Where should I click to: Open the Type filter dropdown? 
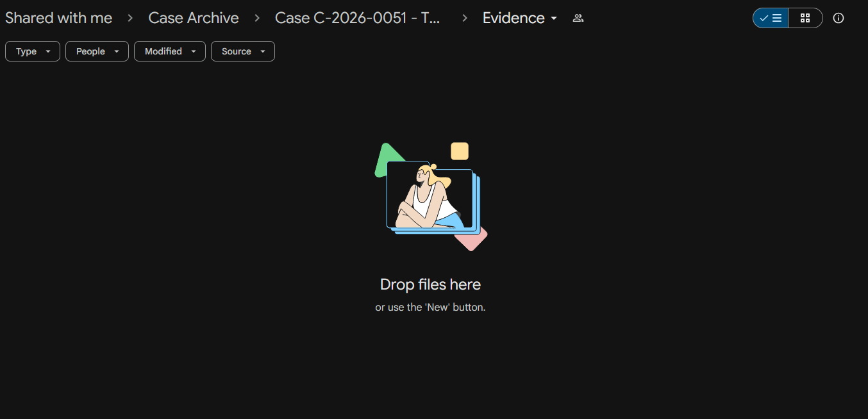(x=33, y=51)
